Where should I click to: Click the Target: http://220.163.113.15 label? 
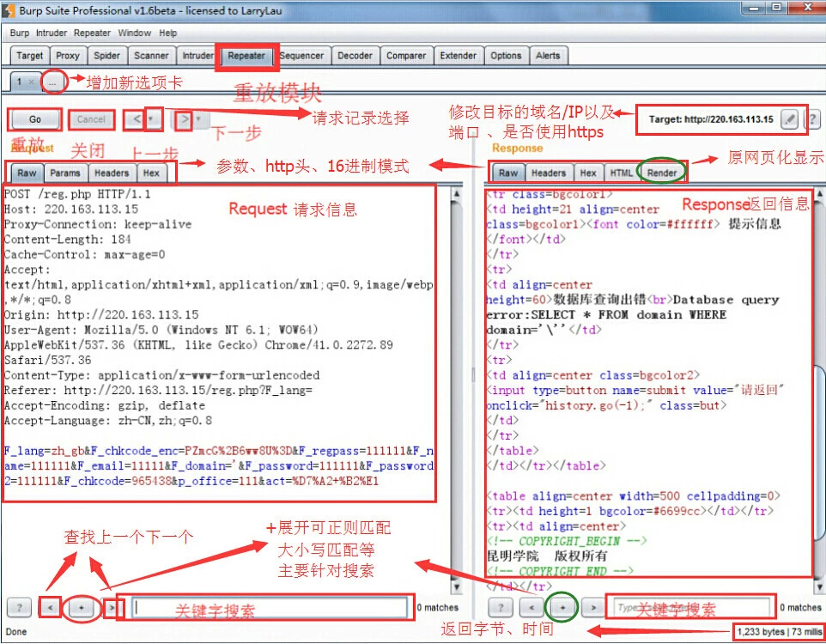pyautogui.click(x=711, y=119)
